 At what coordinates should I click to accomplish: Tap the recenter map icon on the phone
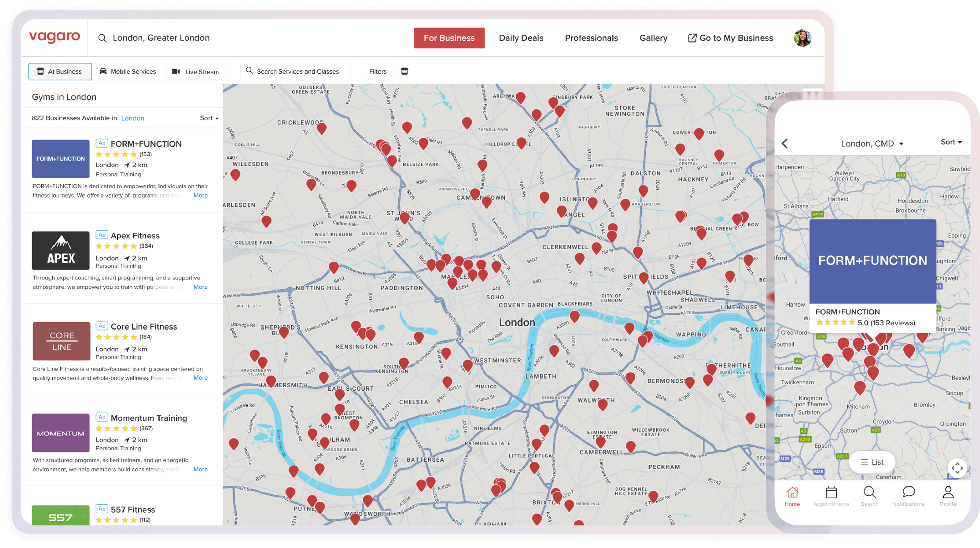957,468
